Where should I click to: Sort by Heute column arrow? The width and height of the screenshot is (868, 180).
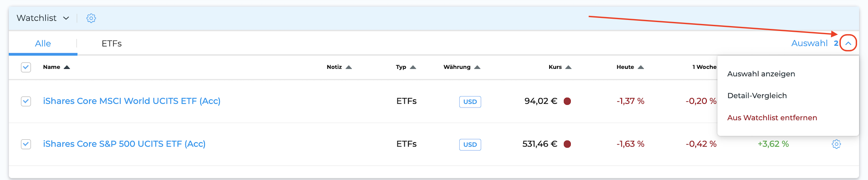641,67
